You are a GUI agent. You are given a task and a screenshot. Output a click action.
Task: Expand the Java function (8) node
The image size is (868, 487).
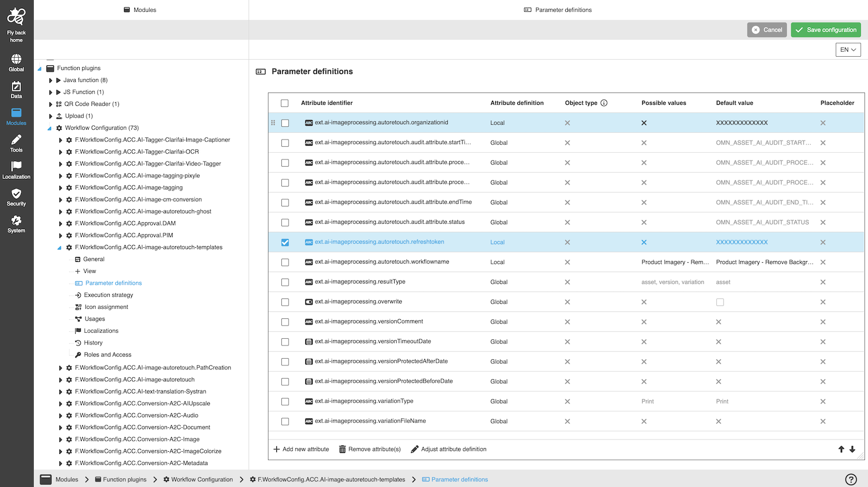coord(51,80)
